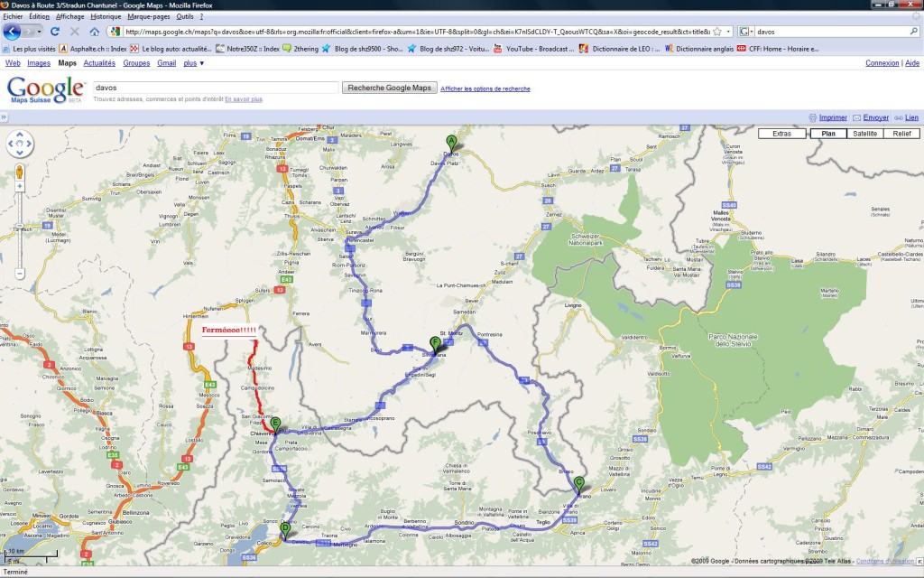924x578 pixels.
Task: Switch map view to Relief
Action: pos(901,134)
